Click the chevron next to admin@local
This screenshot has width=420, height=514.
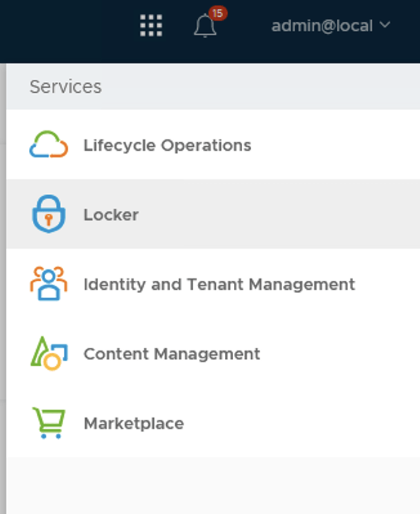(x=385, y=25)
